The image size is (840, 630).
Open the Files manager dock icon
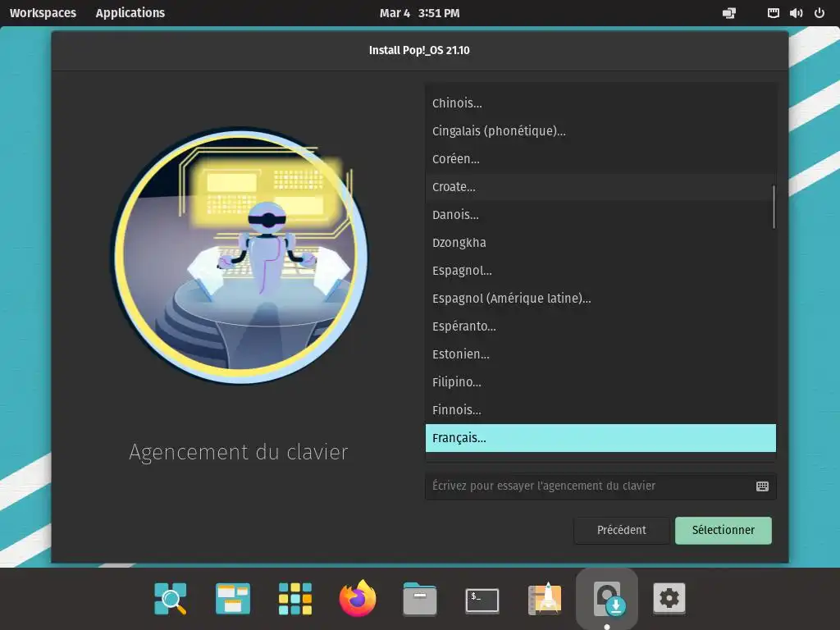tap(419, 598)
